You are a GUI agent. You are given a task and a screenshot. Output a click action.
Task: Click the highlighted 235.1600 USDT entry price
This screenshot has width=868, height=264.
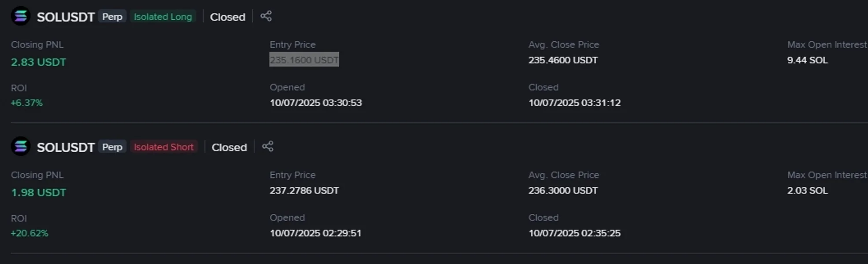pyautogui.click(x=304, y=60)
